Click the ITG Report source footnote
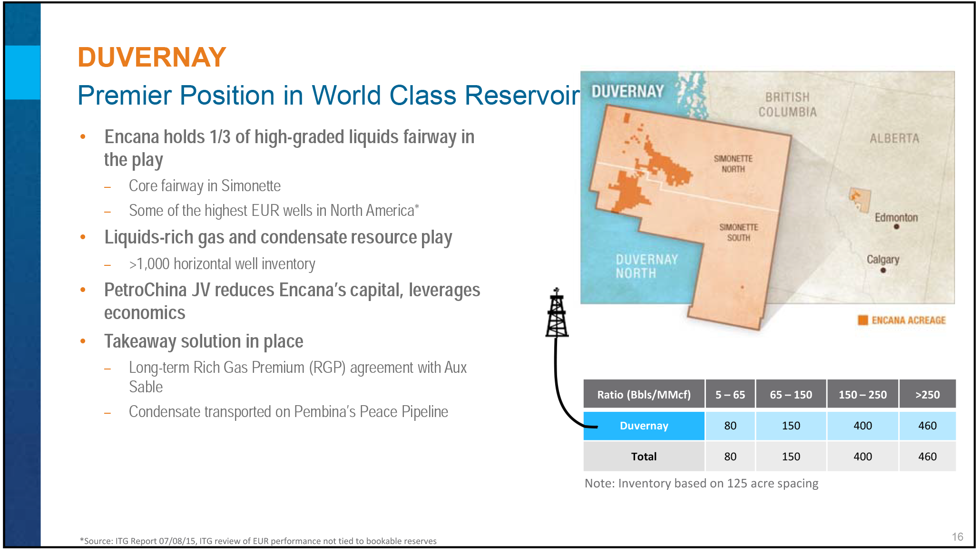This screenshot has height=554, width=980. coord(258,541)
